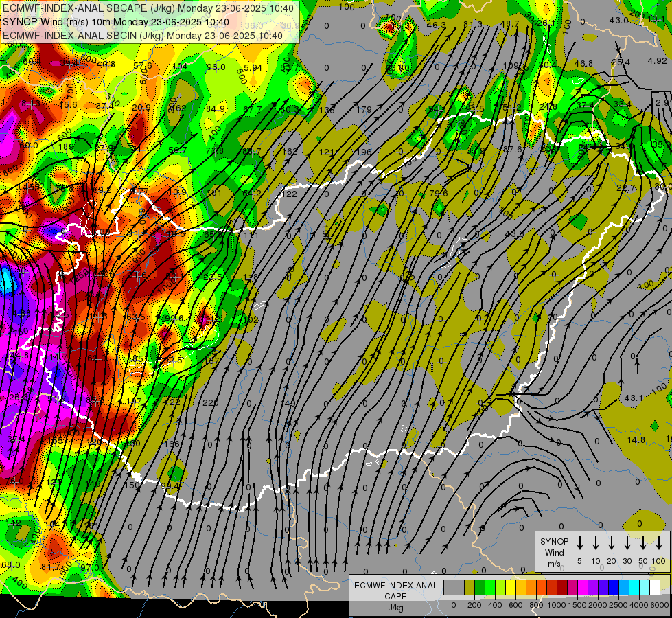672x618 pixels.
Task: Click the '79.6' value on the map
Action: 439,194
